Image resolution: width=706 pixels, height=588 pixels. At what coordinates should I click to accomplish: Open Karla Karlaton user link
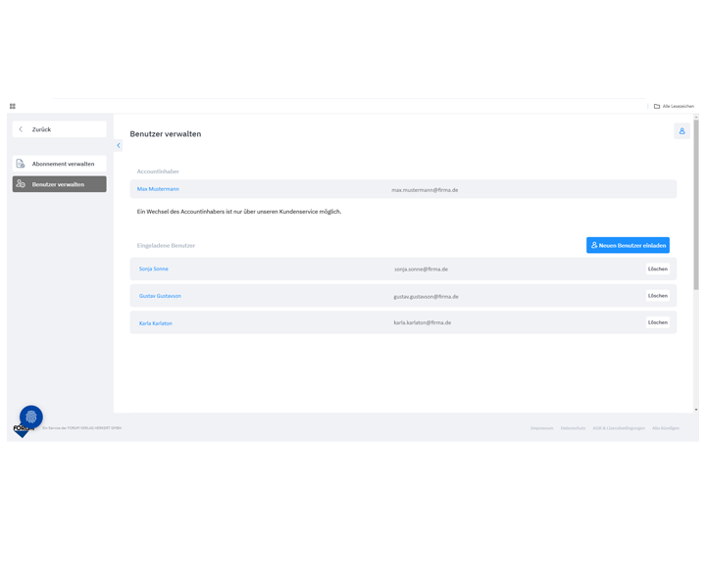click(x=155, y=323)
